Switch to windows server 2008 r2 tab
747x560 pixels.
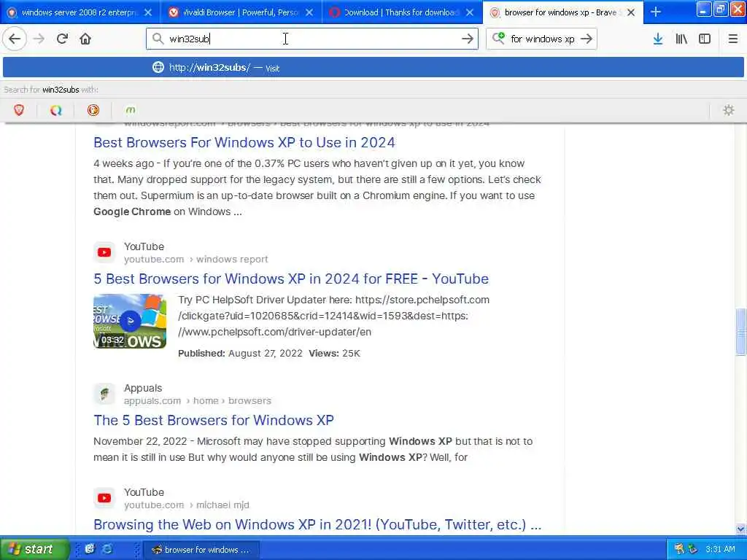pos(80,12)
